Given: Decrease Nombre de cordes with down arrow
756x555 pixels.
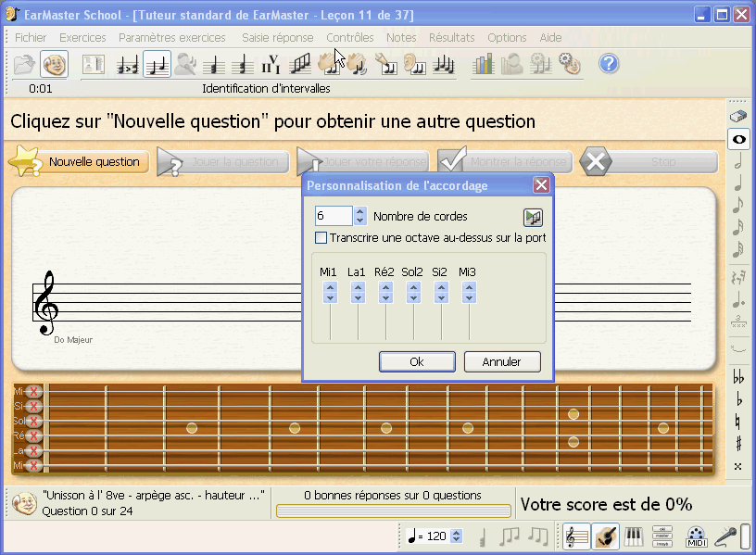Looking at the screenshot, I should (359, 221).
